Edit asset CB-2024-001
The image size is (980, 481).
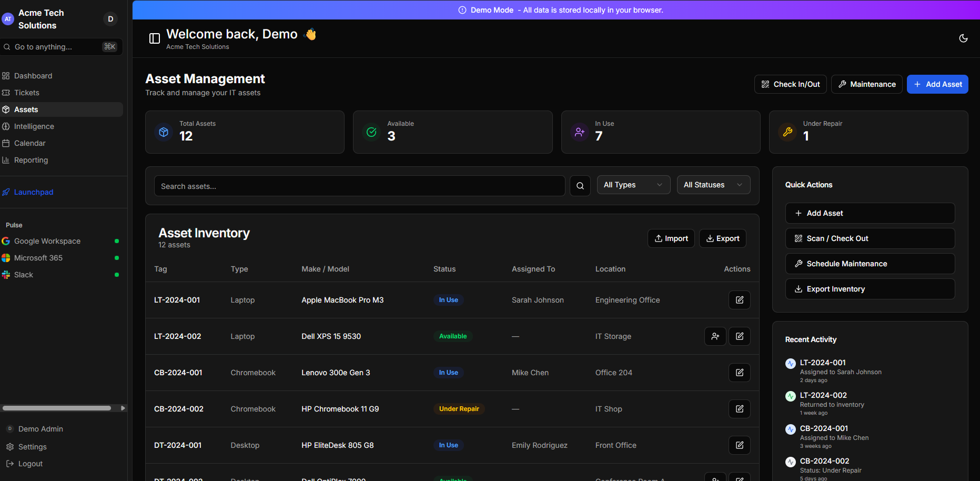click(740, 373)
